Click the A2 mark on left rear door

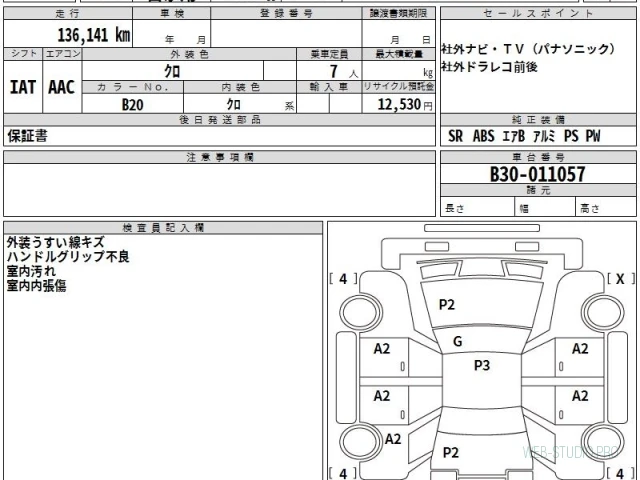[x=382, y=396]
